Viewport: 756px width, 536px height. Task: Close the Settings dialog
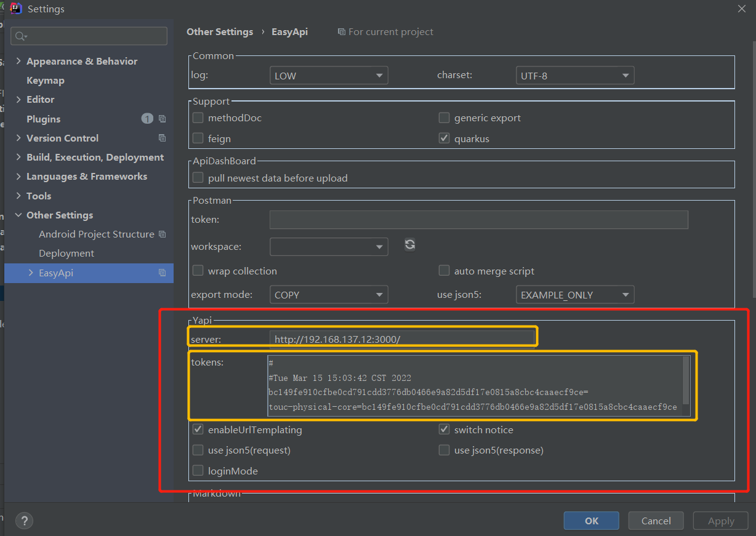[742, 9]
